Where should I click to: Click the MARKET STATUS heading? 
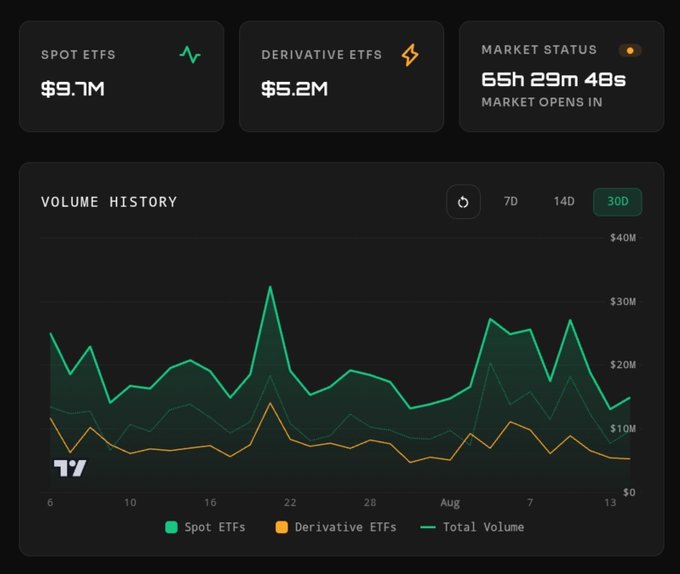539,50
